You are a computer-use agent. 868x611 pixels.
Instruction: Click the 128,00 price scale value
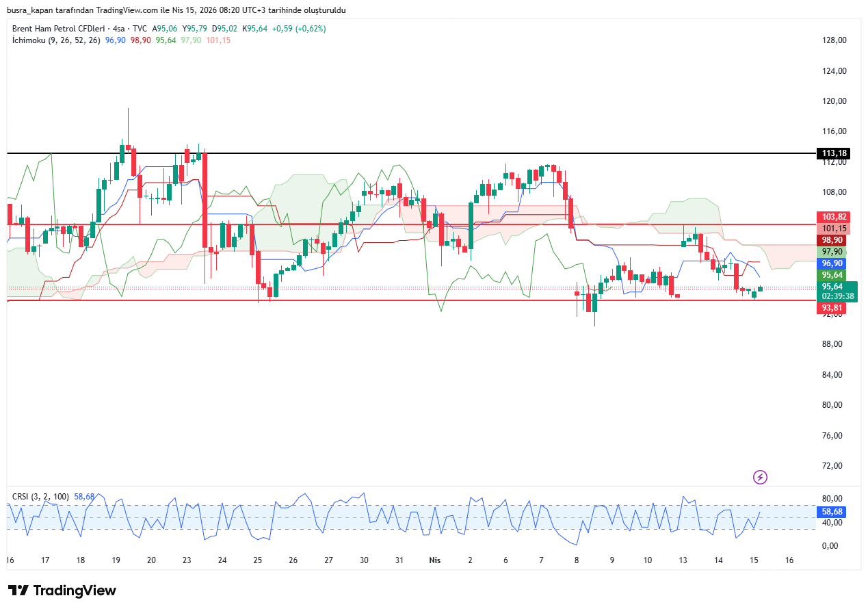pyautogui.click(x=834, y=40)
